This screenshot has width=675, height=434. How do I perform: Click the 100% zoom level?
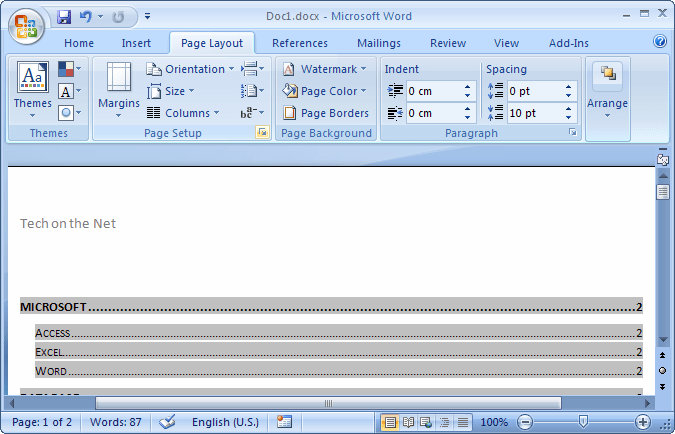494,422
